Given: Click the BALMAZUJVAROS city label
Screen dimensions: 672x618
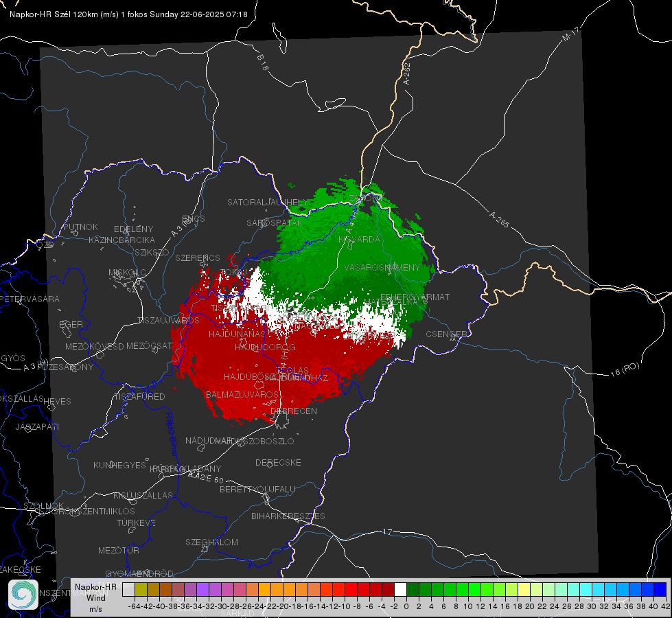Looking at the screenshot, I should pyautogui.click(x=242, y=395).
